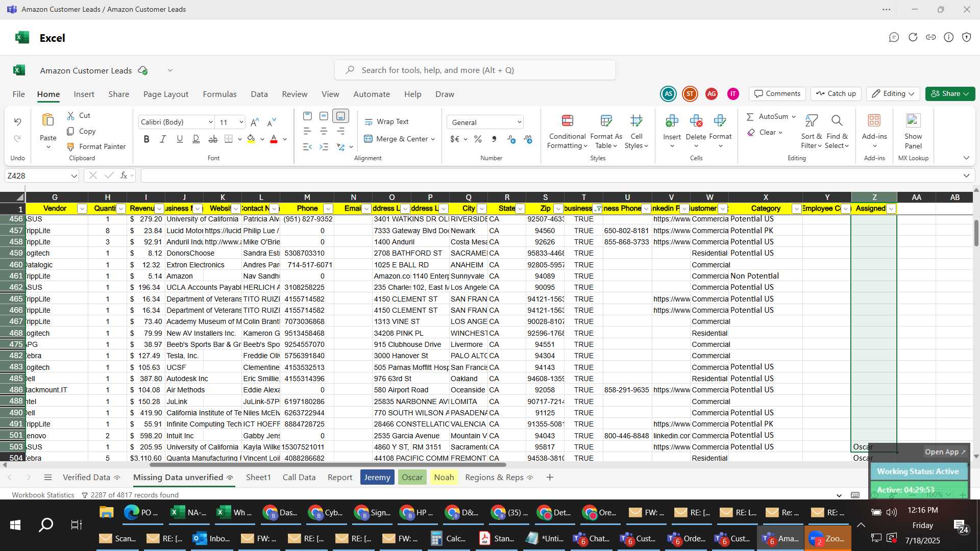This screenshot has height=551, width=980.
Task: Increase font size icon
Action: 255,122
